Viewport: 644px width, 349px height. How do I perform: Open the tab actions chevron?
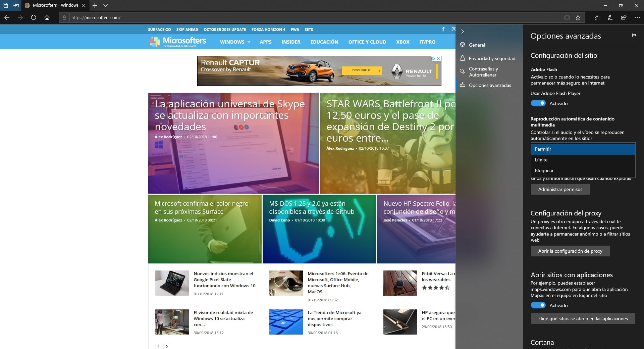106,5
